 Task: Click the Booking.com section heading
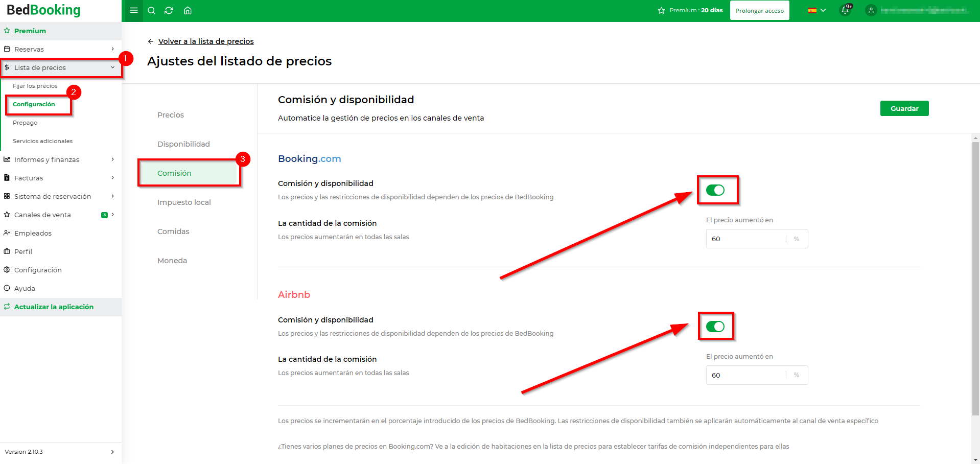309,159
